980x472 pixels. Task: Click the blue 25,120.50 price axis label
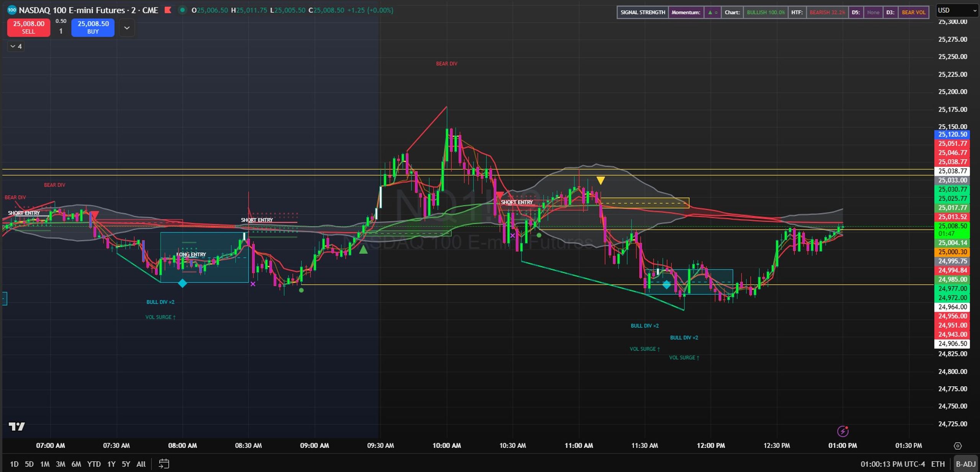click(x=952, y=134)
